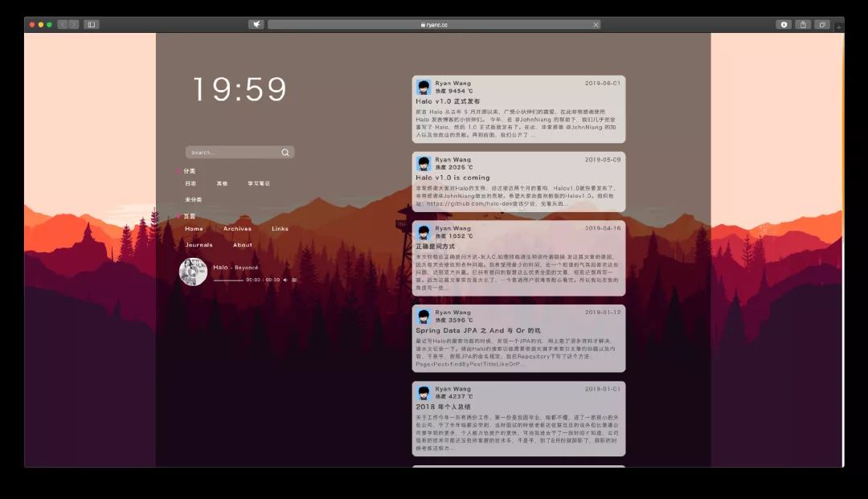Viewport: 868px width, 499px height.
Task: Click the 分类 section heading
Action: (190, 171)
